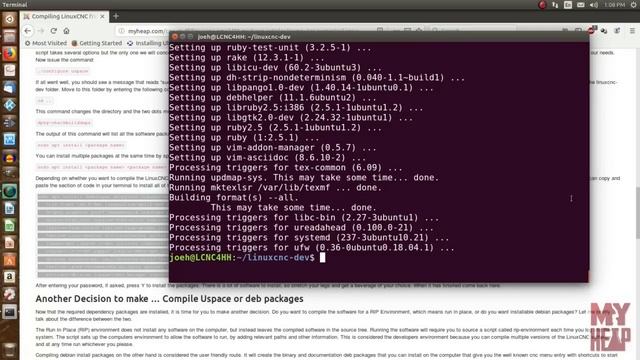Go forward in the Firefox browser
The image size is (640, 360).
pos(41,31)
